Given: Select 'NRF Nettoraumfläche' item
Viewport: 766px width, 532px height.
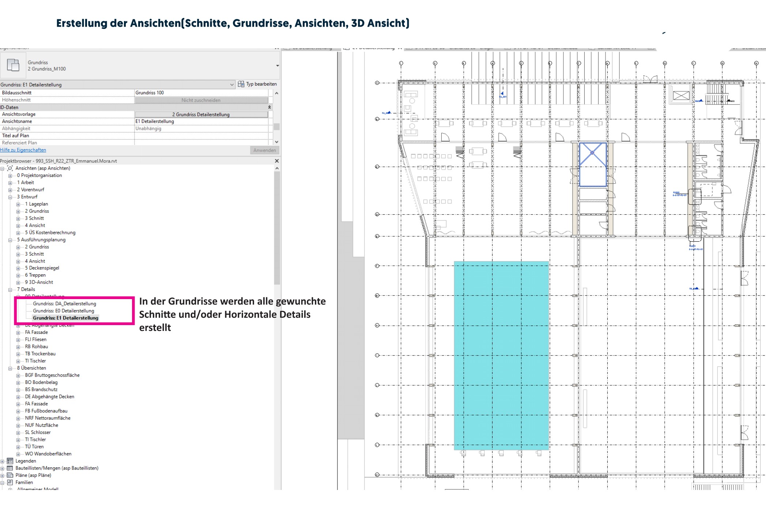Looking at the screenshot, I should pos(48,418).
